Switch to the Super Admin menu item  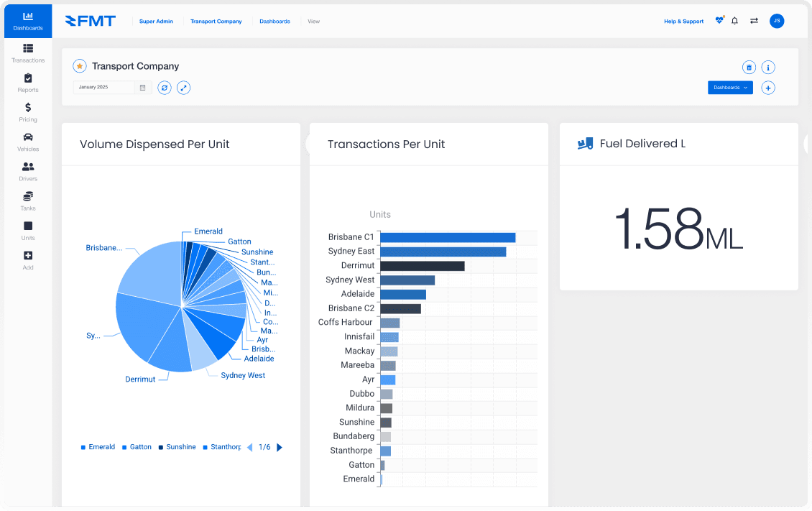156,21
